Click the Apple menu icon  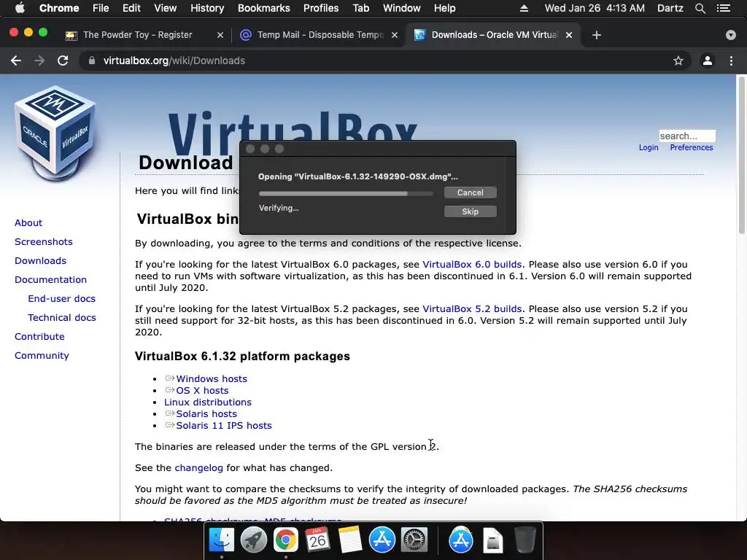pos(20,8)
